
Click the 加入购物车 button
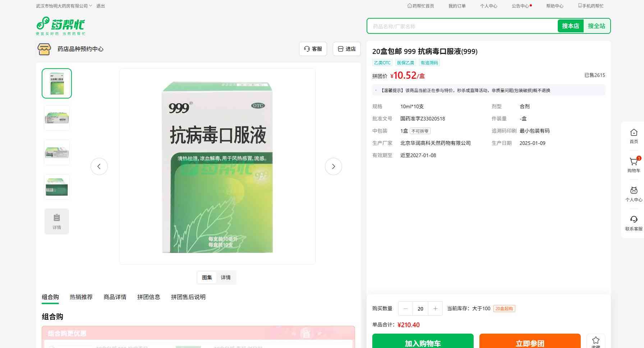[x=423, y=343]
